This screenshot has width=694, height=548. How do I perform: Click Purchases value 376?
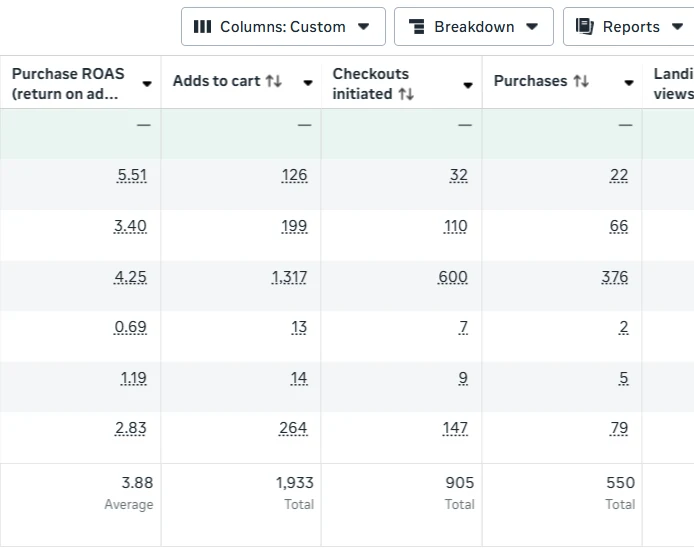coord(615,277)
